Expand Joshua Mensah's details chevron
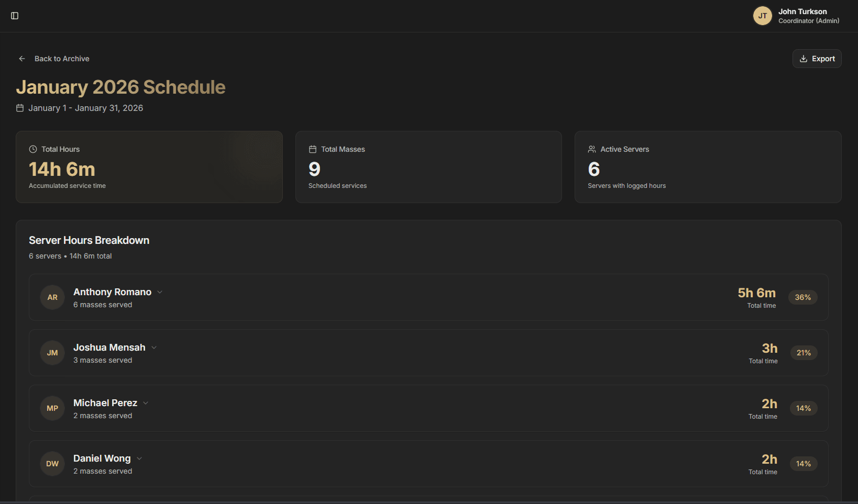Screen dimensions: 858x504 coord(154,348)
